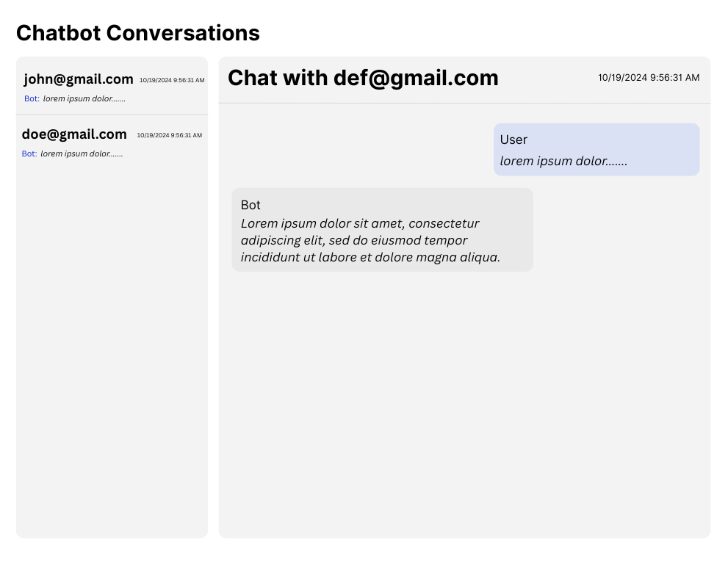The width and height of the screenshot is (728, 564).
Task: Click the 'User' label in blue bubble
Action: (513, 140)
